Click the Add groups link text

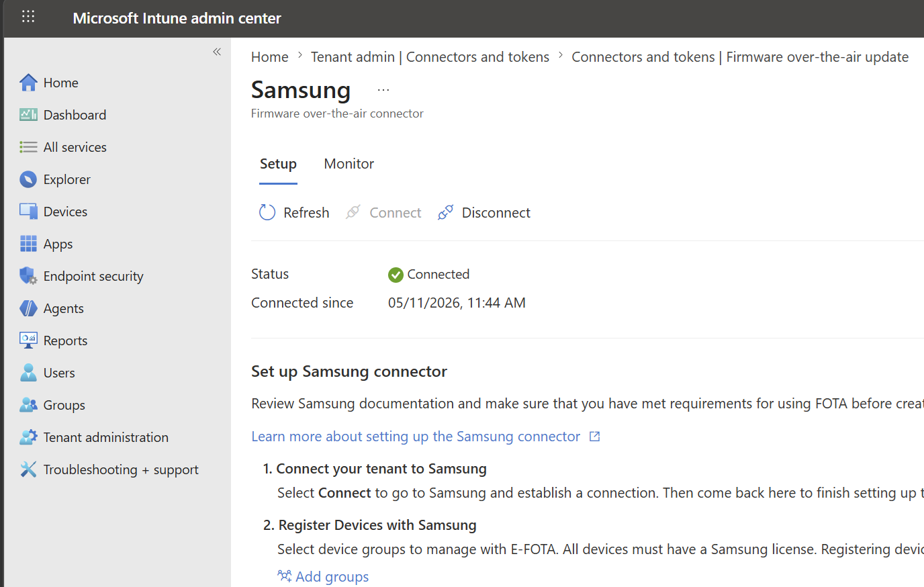click(332, 576)
